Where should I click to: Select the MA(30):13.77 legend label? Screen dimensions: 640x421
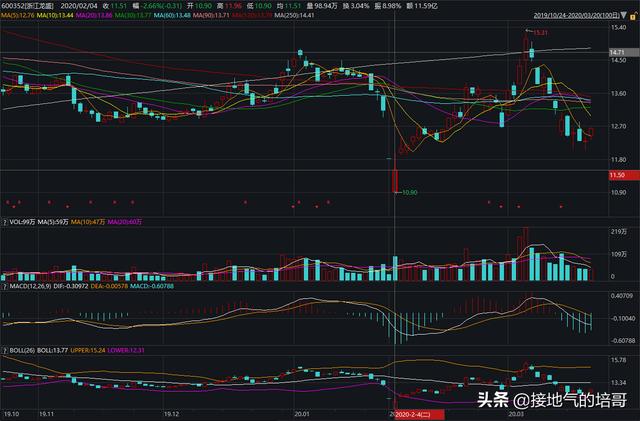click(x=133, y=16)
